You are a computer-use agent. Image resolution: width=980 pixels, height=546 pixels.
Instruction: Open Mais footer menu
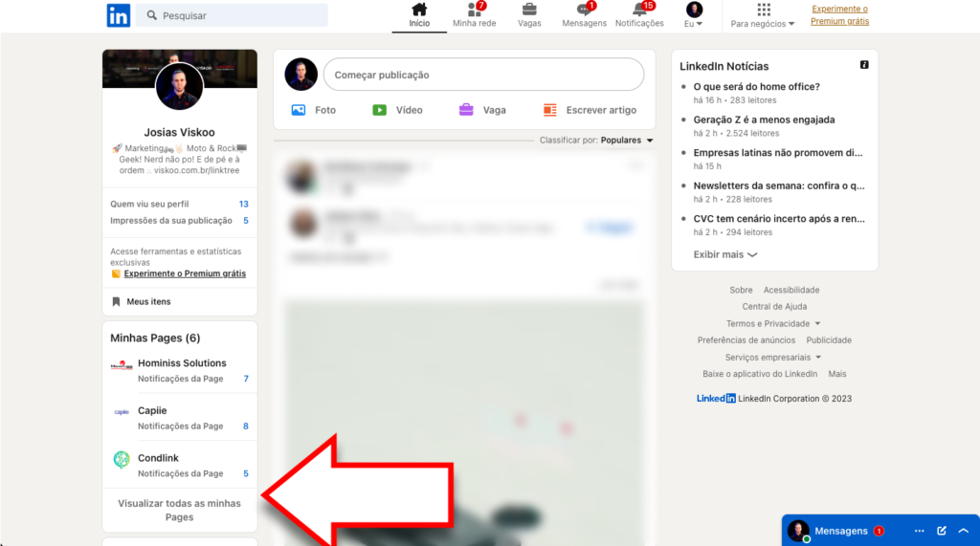[836, 374]
